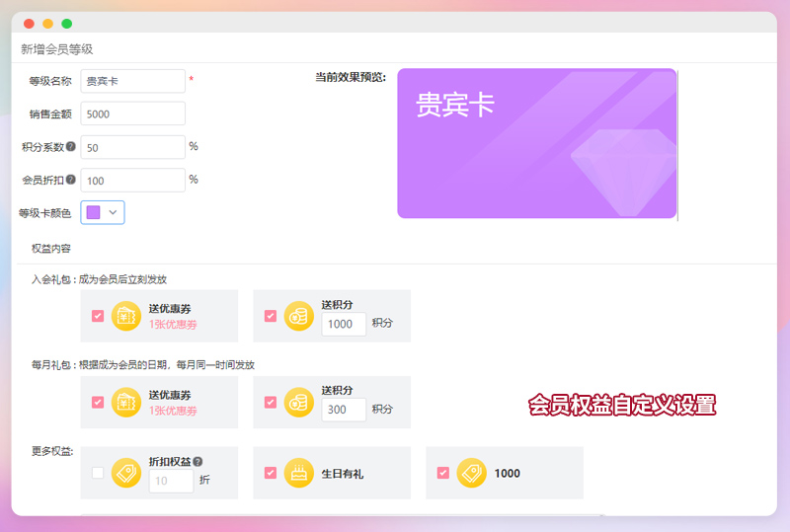Uncheck the 生日有礼 checkbox
Screen dimensions: 790x532
coord(271,473)
